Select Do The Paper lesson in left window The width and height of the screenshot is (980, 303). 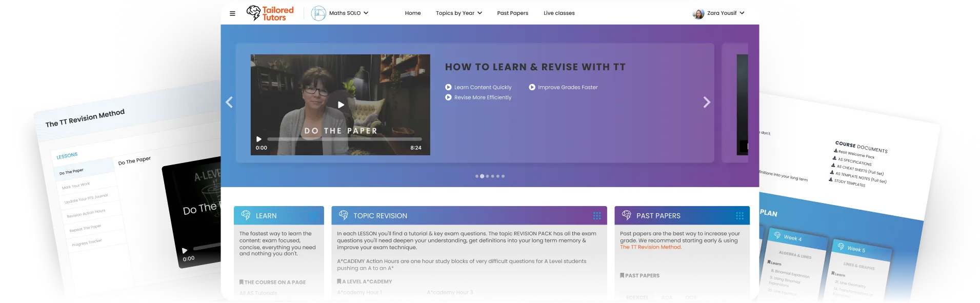85,169
